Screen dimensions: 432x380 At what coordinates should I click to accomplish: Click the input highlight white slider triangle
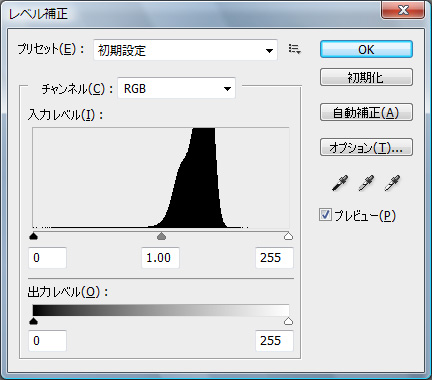point(288,236)
